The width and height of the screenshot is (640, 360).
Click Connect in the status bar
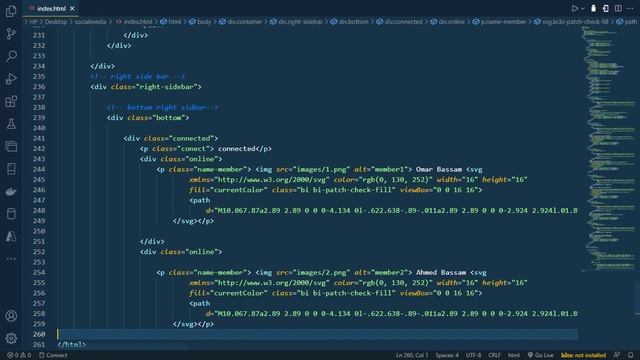pos(53,355)
